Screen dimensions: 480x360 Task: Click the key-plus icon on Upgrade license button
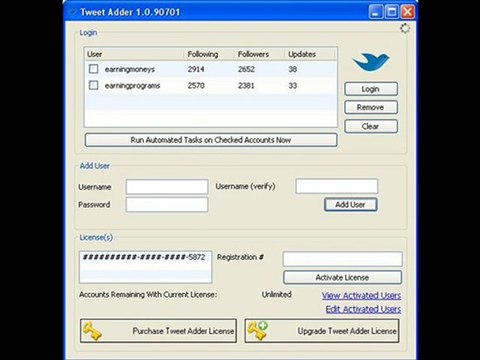coord(258,331)
